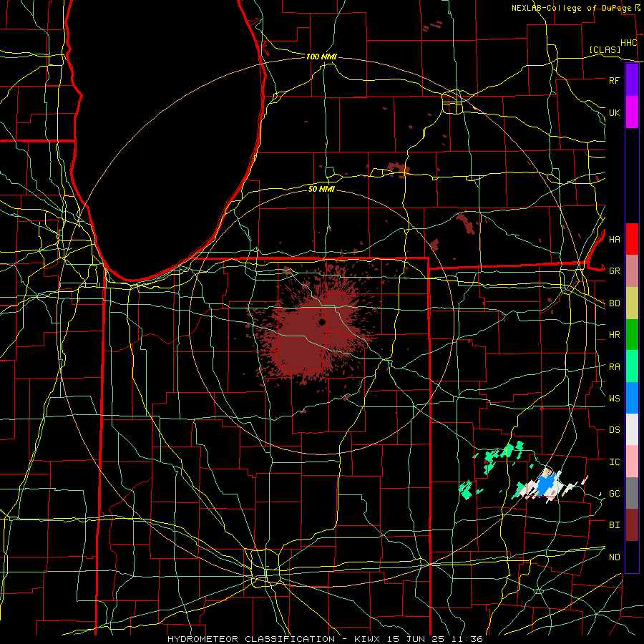Click the HHC product label
This screenshot has width=644, height=644.
(x=628, y=43)
